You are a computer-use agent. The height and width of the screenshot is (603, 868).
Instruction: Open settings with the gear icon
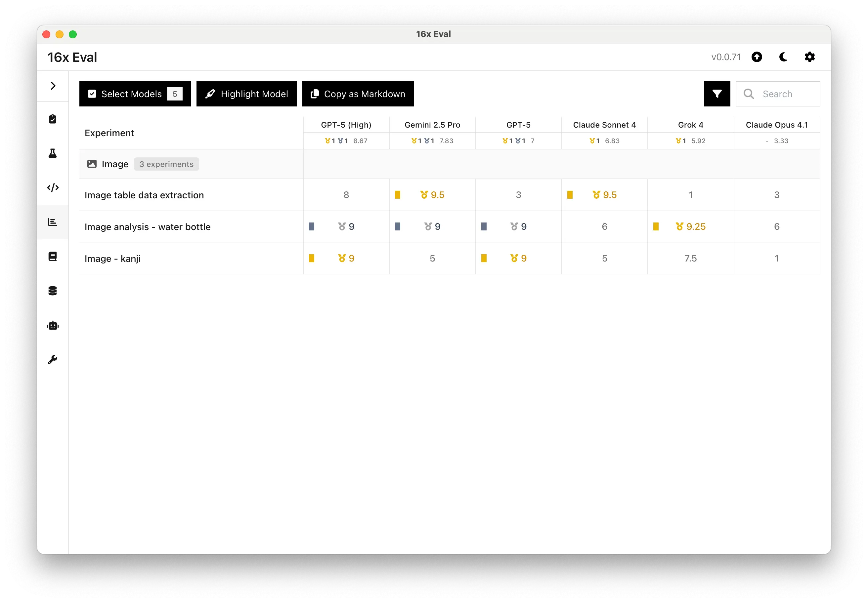click(809, 57)
